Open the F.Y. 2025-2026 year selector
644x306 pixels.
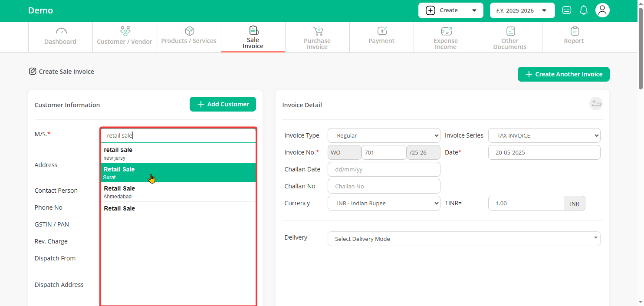click(x=522, y=10)
